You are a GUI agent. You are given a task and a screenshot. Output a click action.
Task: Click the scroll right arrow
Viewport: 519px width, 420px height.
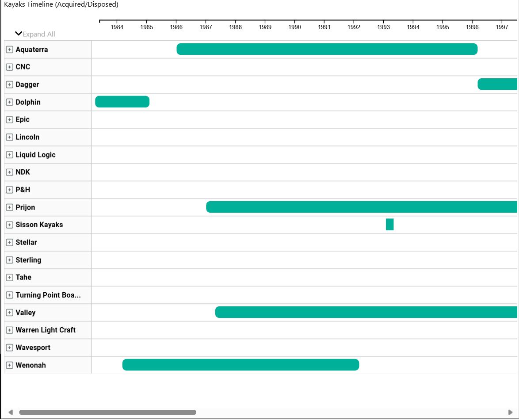[x=511, y=412]
